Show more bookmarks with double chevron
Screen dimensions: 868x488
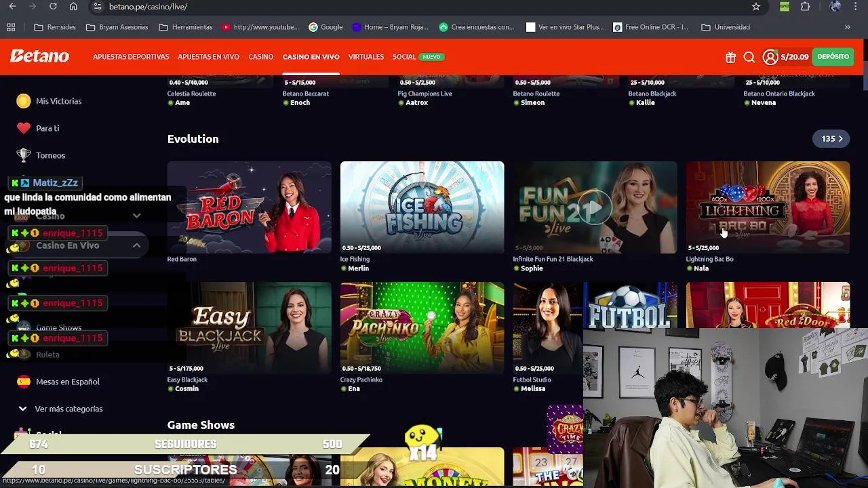click(x=847, y=27)
